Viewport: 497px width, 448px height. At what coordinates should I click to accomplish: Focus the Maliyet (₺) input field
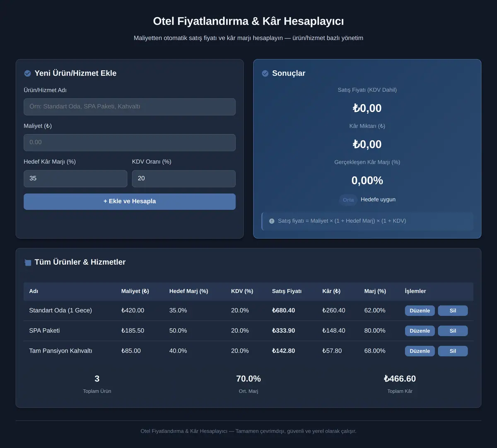point(130,142)
